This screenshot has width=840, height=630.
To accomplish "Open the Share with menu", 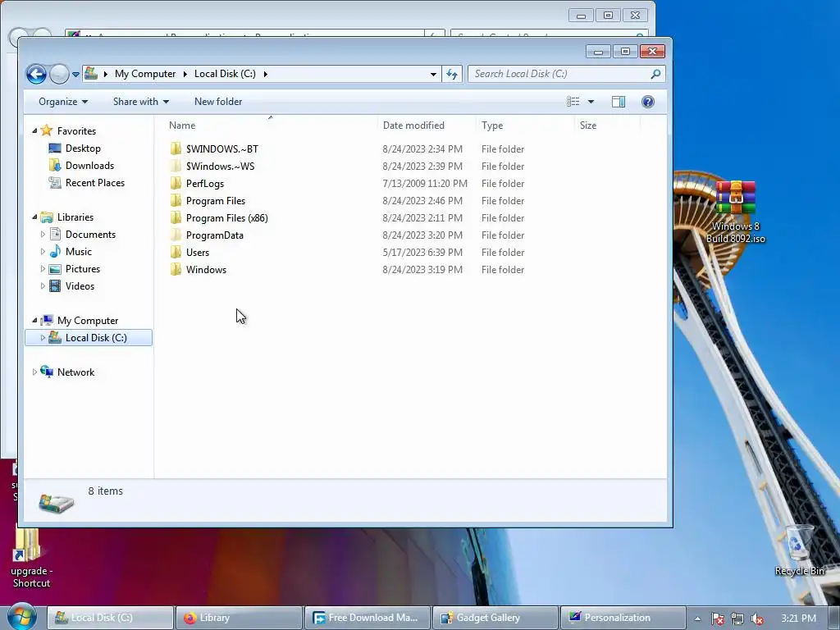I will click(141, 102).
